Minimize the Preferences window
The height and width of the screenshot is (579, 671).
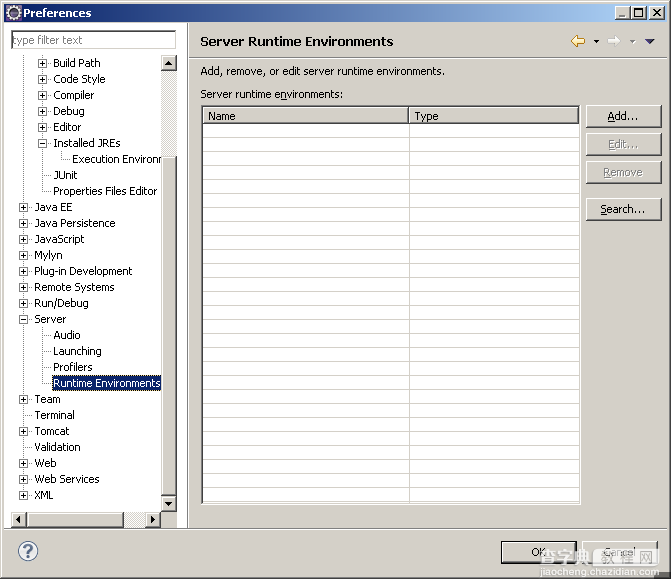[623, 13]
